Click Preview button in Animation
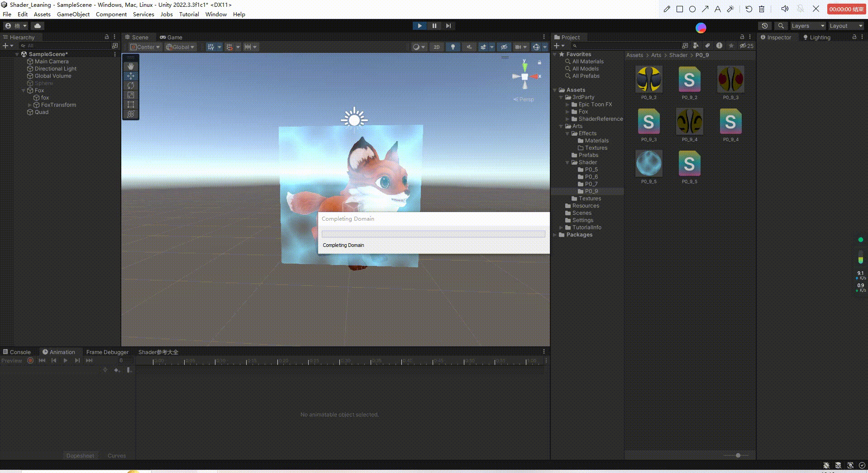The width and height of the screenshot is (868, 473). tap(12, 360)
